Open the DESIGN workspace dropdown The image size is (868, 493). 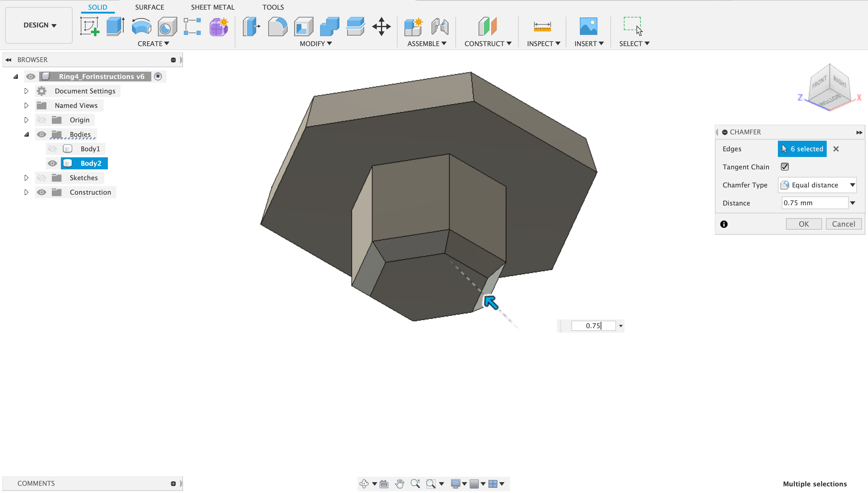pos(39,25)
